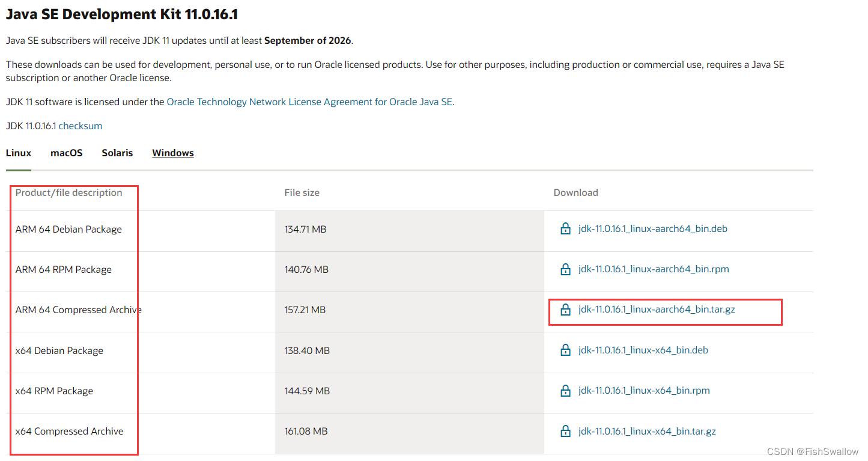Click lock icon beside aarch64_bin.rpm download

pos(565,269)
